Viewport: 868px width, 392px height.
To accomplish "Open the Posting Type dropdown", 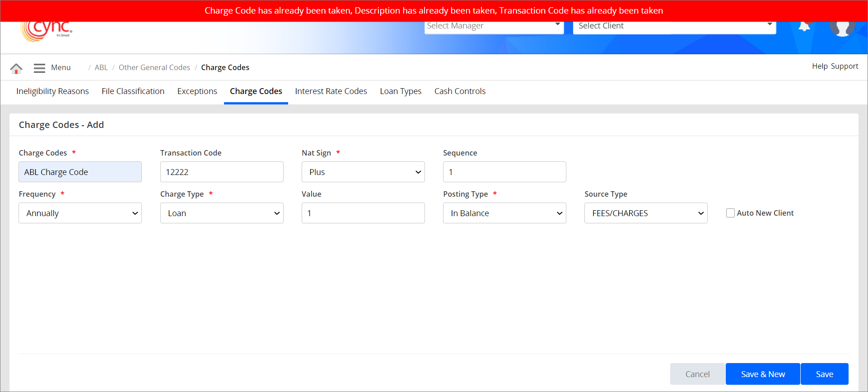I will click(x=504, y=213).
